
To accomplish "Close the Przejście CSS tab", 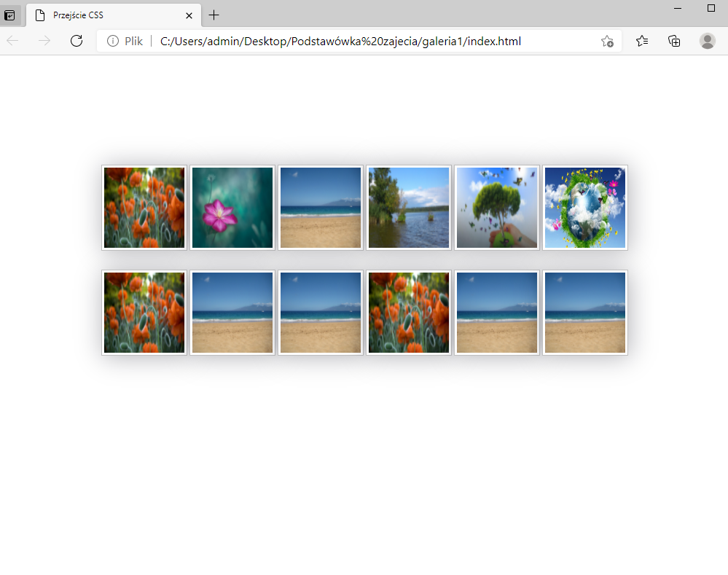I will (189, 15).
